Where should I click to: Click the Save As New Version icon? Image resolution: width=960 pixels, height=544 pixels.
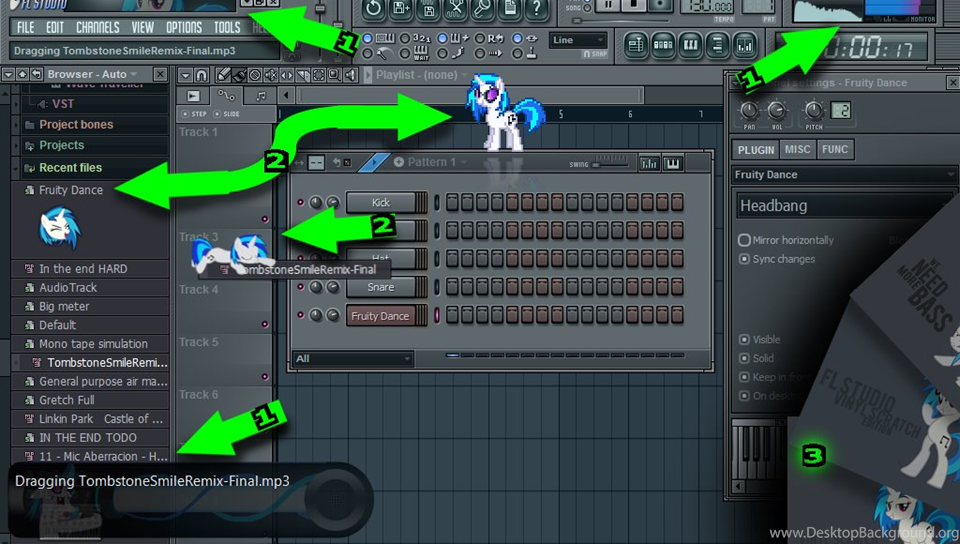pos(400,9)
